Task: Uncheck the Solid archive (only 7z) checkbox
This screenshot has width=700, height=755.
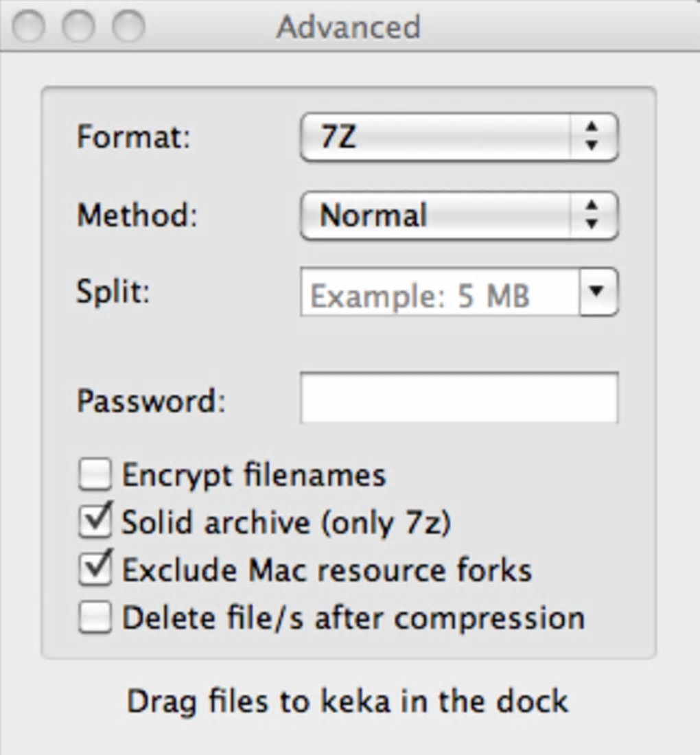Action: 95,522
